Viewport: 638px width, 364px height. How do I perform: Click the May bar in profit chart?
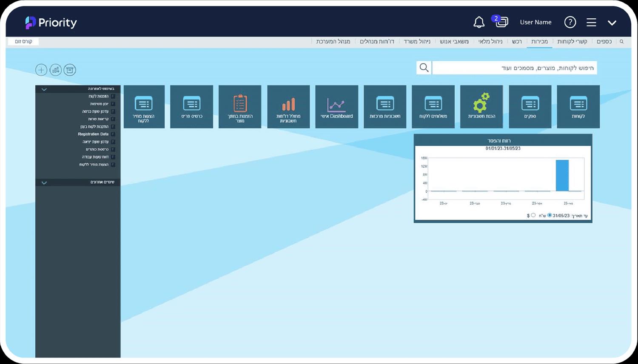(562, 176)
